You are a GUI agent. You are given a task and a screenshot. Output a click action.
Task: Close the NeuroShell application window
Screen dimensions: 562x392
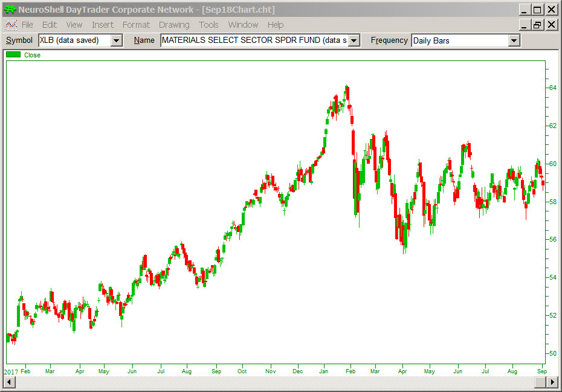click(551, 10)
